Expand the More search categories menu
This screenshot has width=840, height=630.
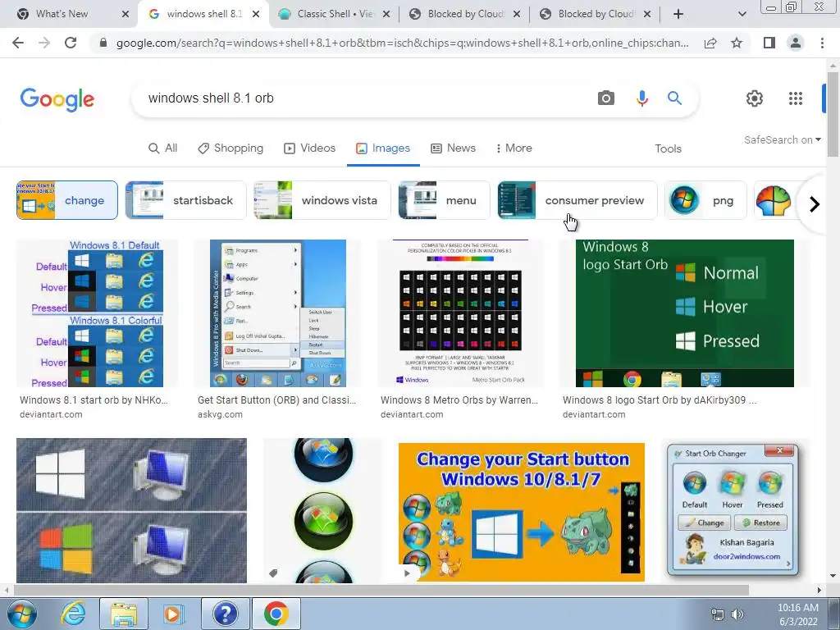tap(514, 148)
